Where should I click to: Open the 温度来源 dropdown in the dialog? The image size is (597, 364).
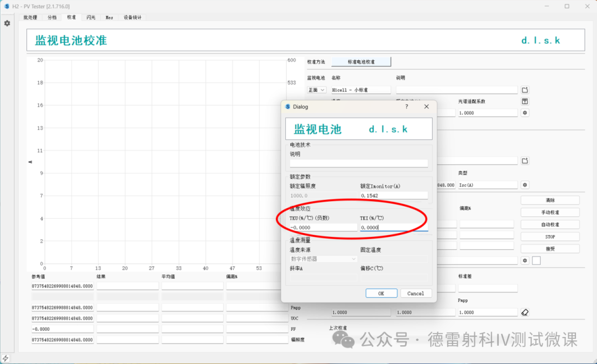[323, 259]
